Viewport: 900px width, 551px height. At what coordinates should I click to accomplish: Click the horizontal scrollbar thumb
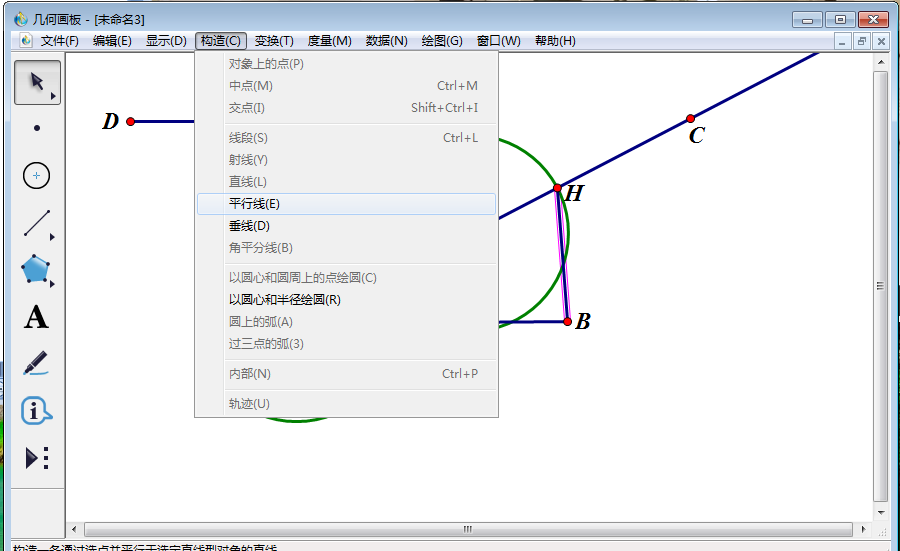pyautogui.click(x=468, y=529)
